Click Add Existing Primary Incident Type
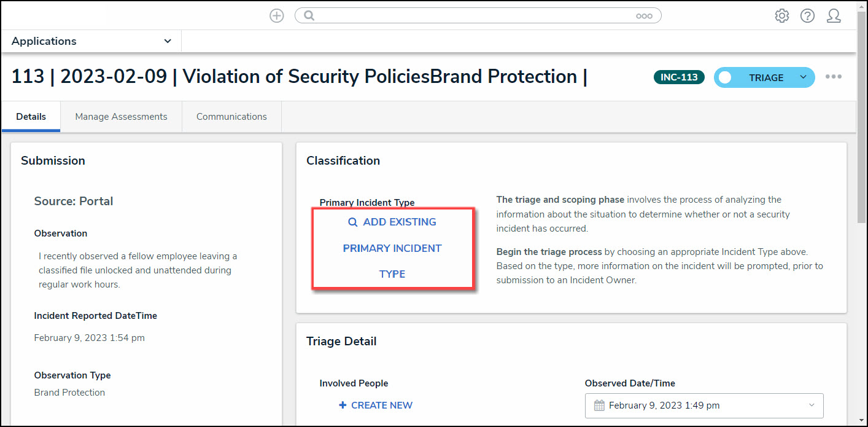This screenshot has width=868, height=427. [392, 248]
